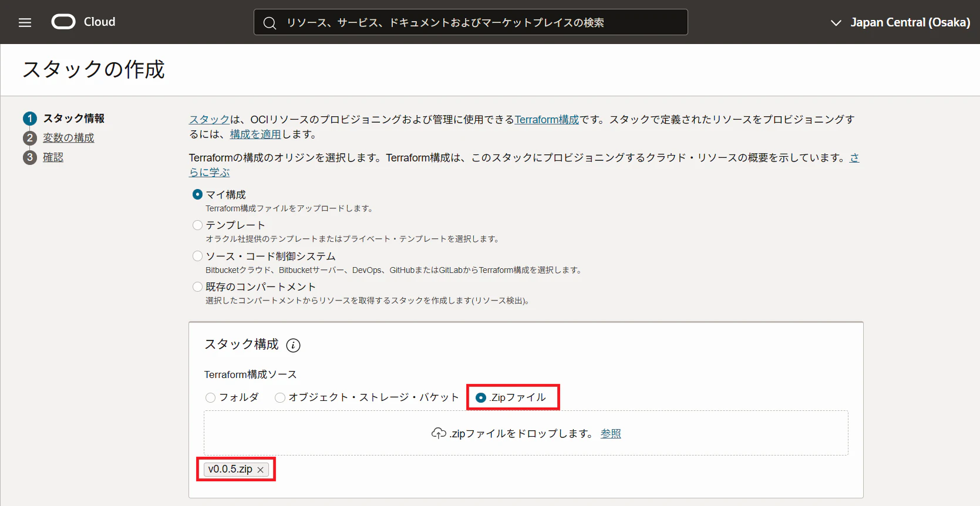Open the 構成を適用 hyperlink
980x506 pixels.
click(255, 134)
